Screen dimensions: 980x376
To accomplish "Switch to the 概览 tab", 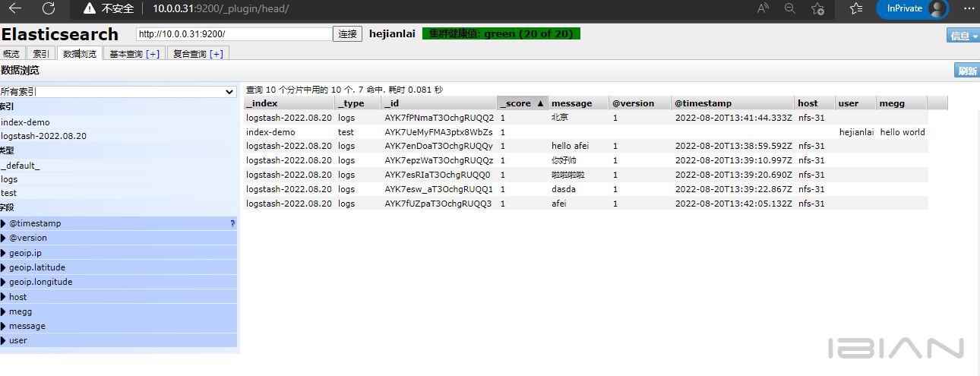I will coord(11,54).
